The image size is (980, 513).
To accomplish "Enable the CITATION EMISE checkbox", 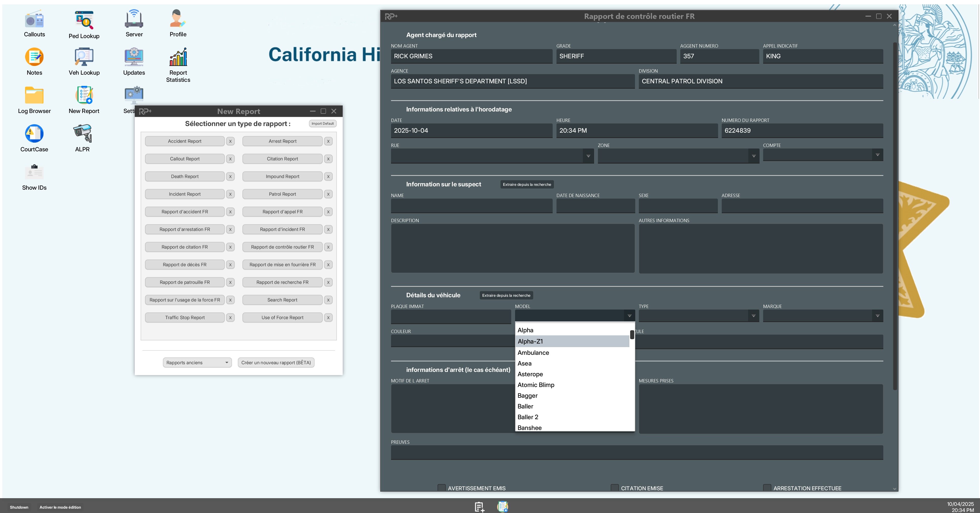I will 614,487.
